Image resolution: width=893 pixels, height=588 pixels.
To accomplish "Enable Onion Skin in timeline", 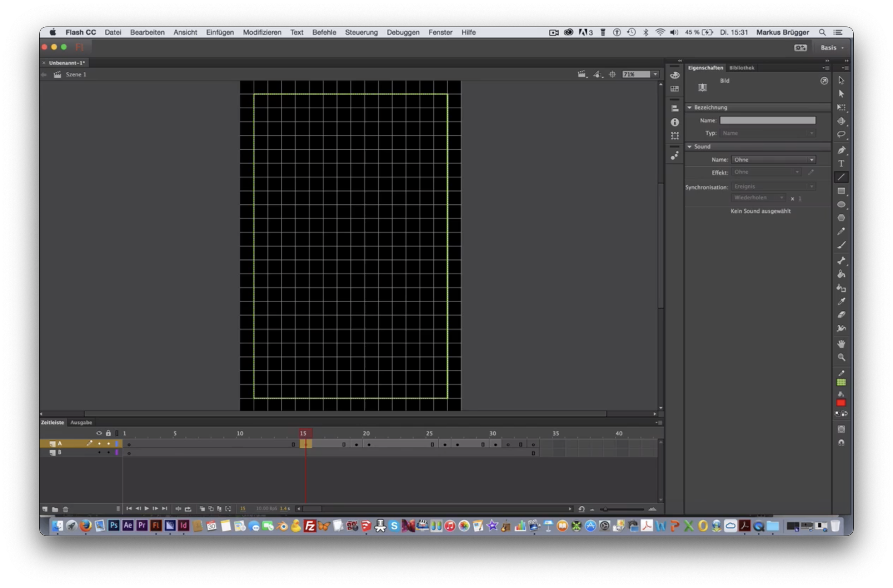I will coord(202,509).
